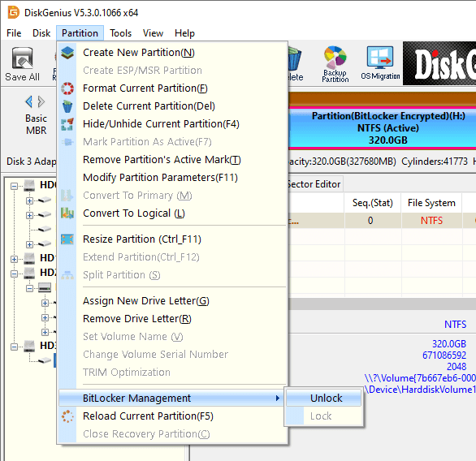Click the Hide/Unhide Current Partition icon
This screenshot has height=461, width=476.
pos(67,124)
